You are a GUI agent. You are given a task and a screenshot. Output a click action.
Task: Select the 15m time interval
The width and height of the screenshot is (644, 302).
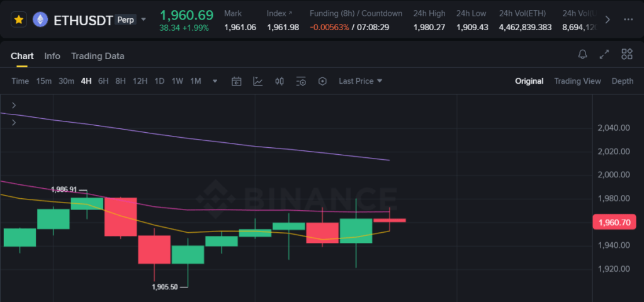click(x=43, y=81)
